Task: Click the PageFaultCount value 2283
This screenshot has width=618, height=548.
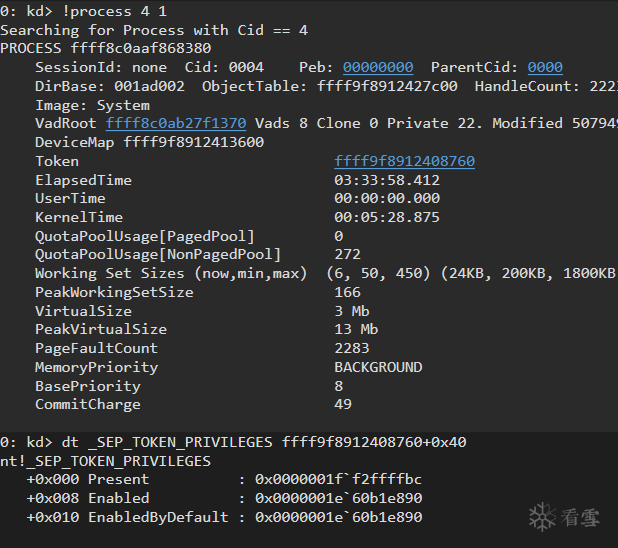Action: tap(352, 348)
